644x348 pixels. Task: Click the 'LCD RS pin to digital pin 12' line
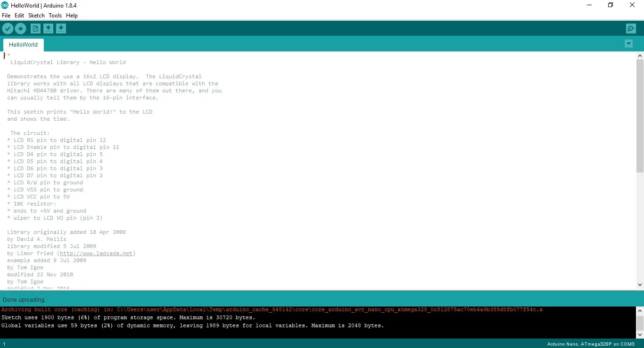57,140
